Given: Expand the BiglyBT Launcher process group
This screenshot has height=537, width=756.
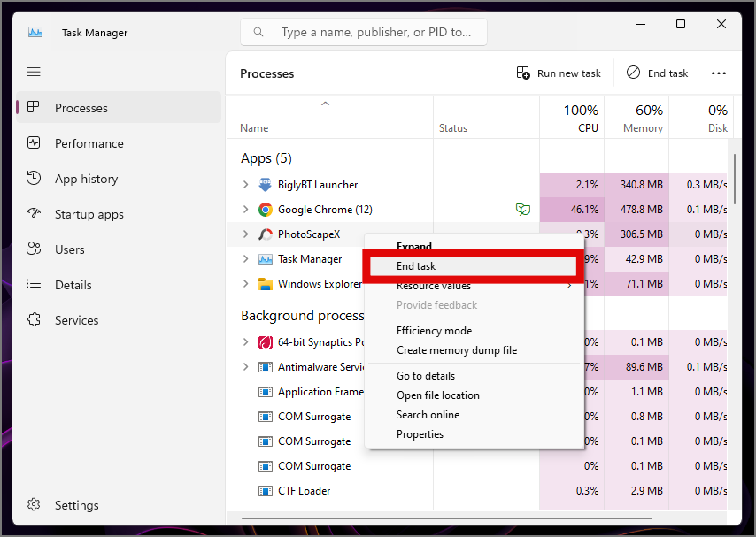Looking at the screenshot, I should (x=245, y=185).
